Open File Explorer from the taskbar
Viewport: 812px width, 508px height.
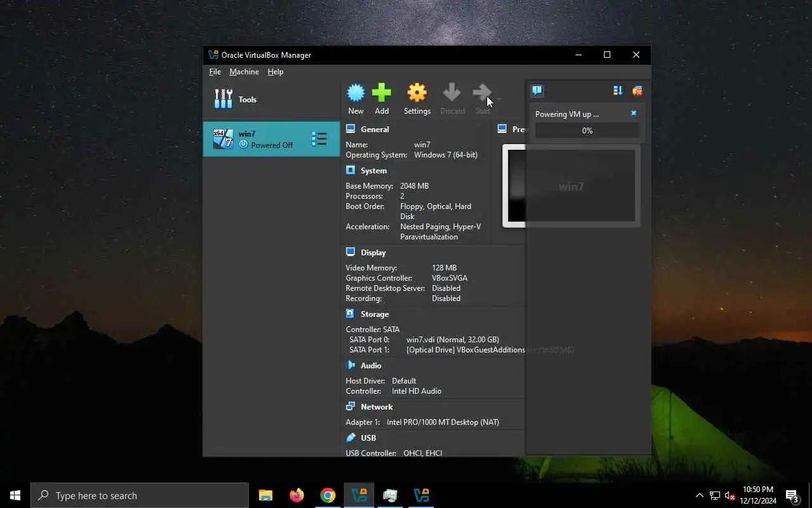(266, 495)
